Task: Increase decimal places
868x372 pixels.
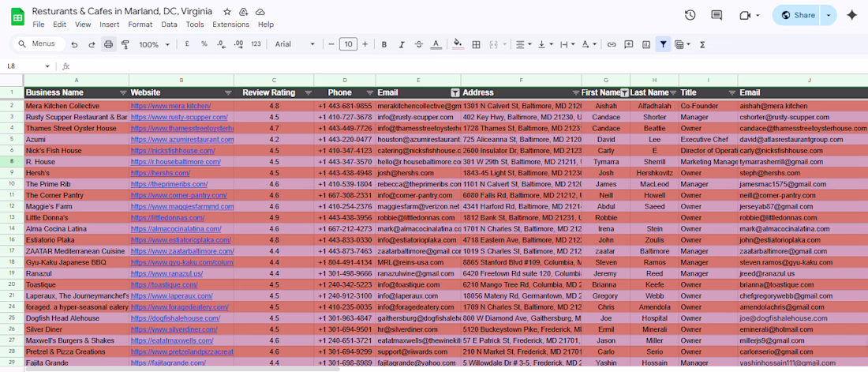Action: pos(238,44)
